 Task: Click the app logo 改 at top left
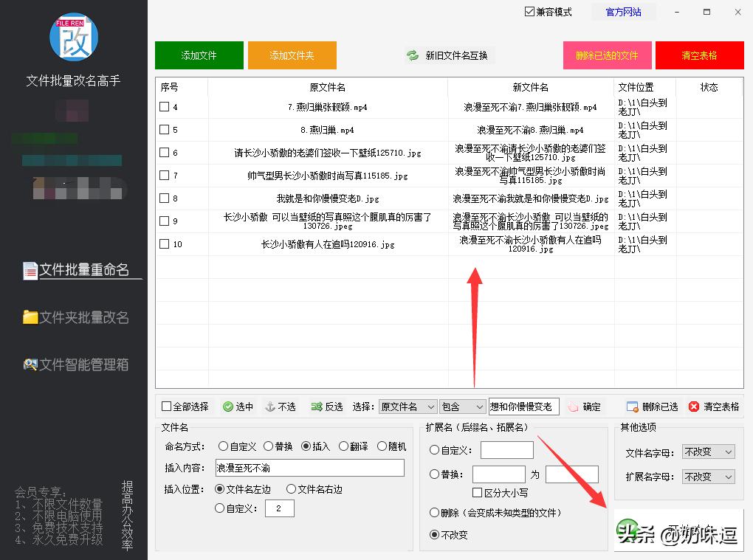pos(73,37)
